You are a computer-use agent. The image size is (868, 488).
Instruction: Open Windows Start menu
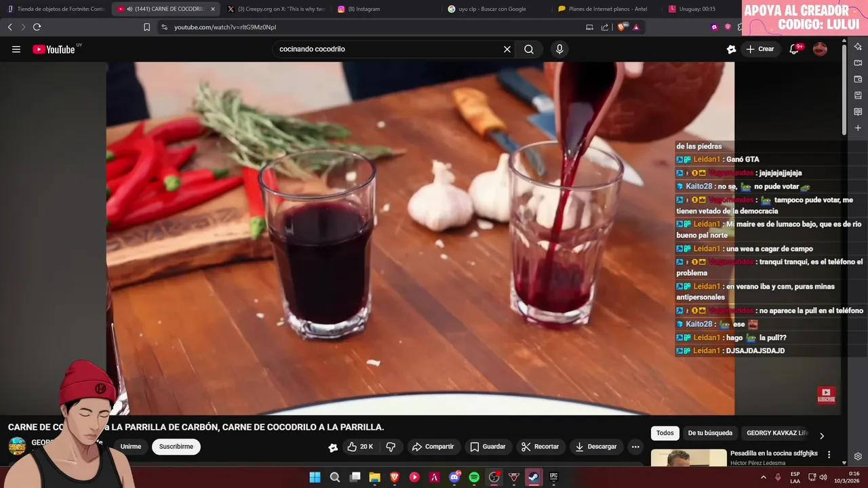coord(315,477)
